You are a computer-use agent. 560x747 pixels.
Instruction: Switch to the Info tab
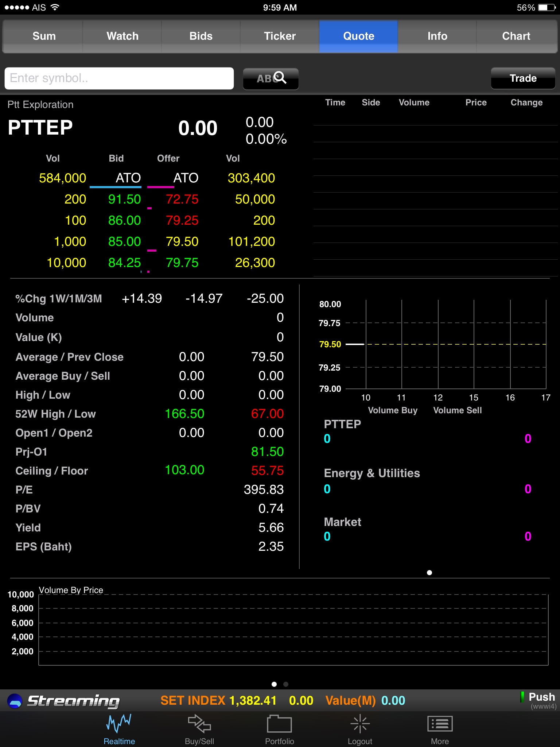click(x=437, y=36)
